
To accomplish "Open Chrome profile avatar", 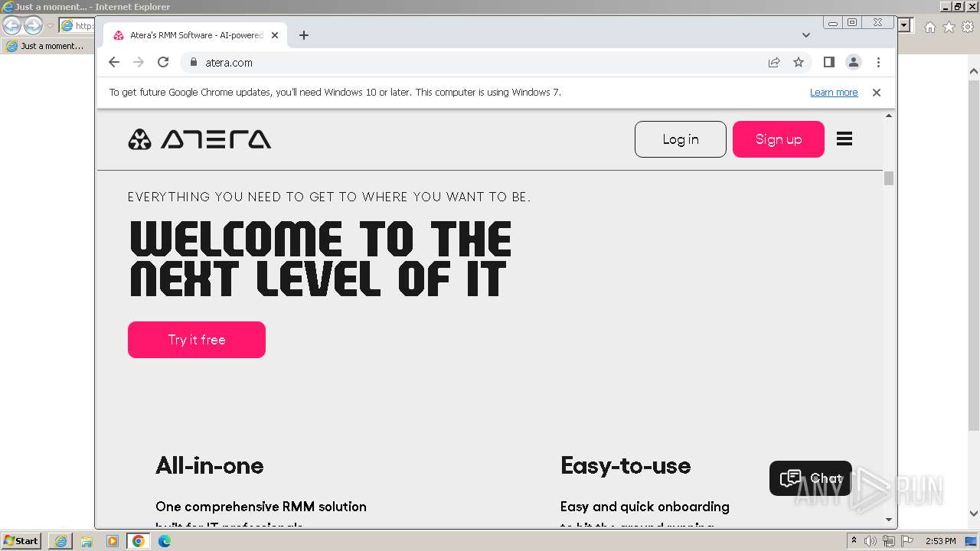I will (854, 63).
